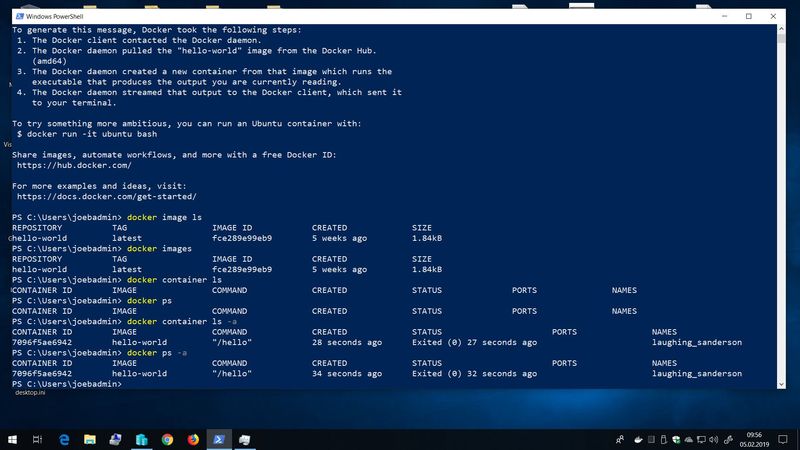Click 'To try something more ambitious' line
Viewport: 800px width, 450px height.
[x=187, y=123]
